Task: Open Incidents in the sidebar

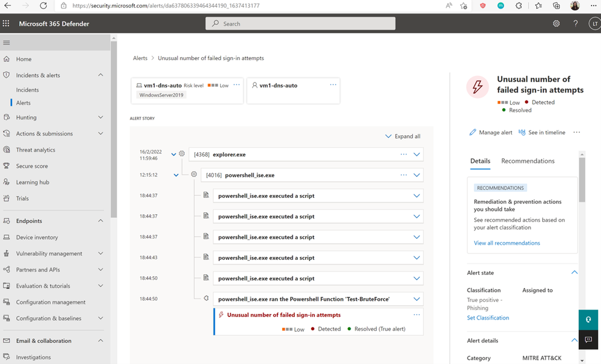Action: [x=27, y=90]
